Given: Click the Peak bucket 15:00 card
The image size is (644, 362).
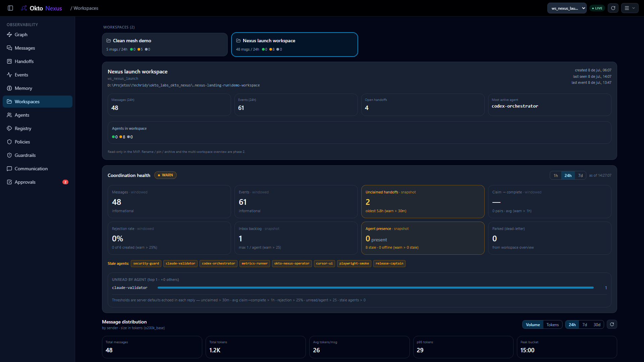Looking at the screenshot, I should (567, 347).
